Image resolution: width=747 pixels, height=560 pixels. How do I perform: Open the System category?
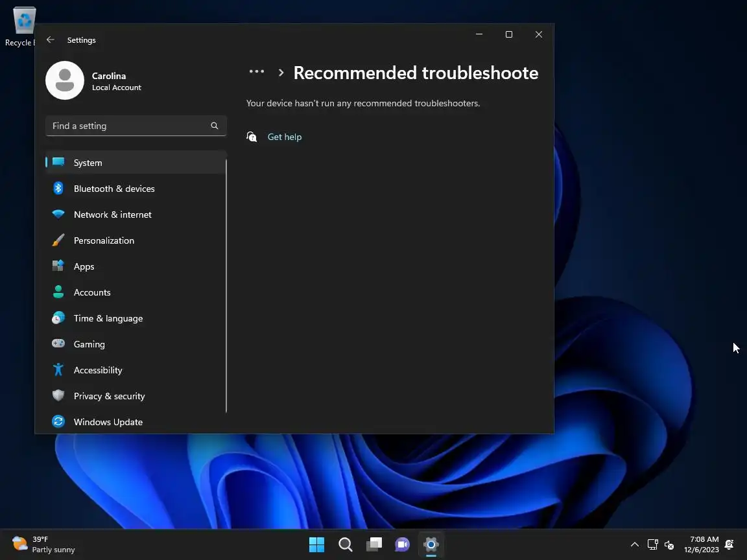coord(136,163)
